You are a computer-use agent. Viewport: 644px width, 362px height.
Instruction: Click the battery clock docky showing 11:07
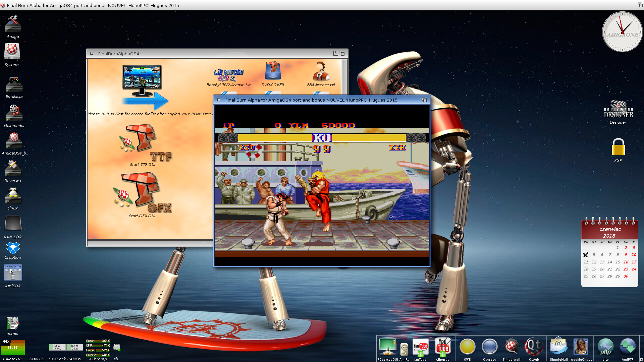point(13,347)
